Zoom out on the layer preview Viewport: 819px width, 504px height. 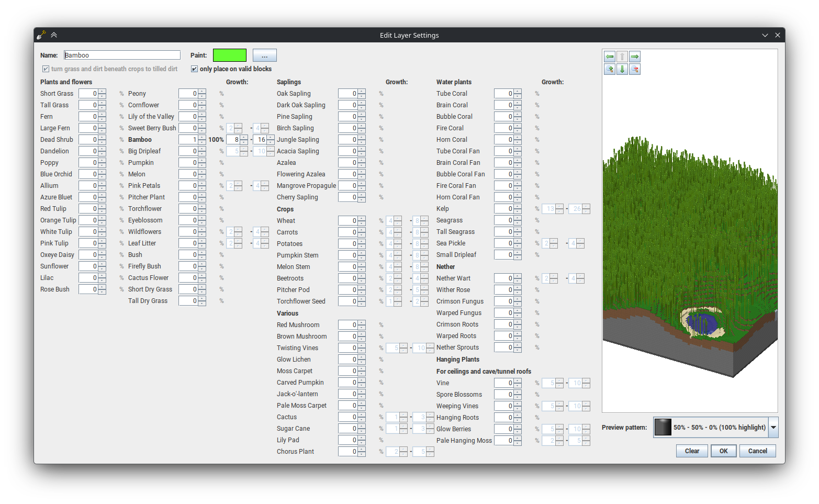tap(635, 69)
